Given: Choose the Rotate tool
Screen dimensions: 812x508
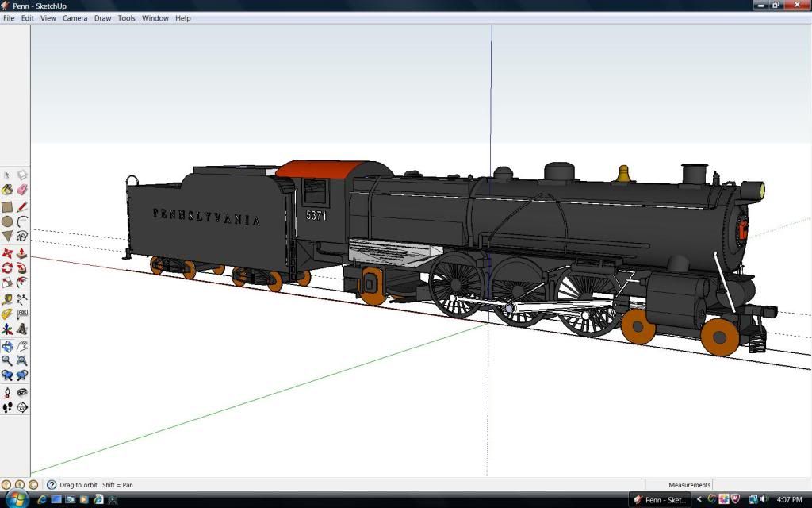Looking at the screenshot, I should click(6, 268).
